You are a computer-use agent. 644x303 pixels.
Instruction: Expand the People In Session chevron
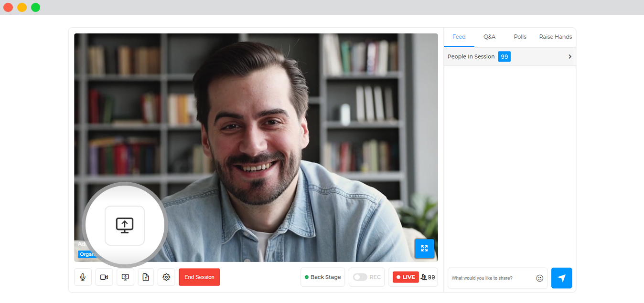pos(570,57)
